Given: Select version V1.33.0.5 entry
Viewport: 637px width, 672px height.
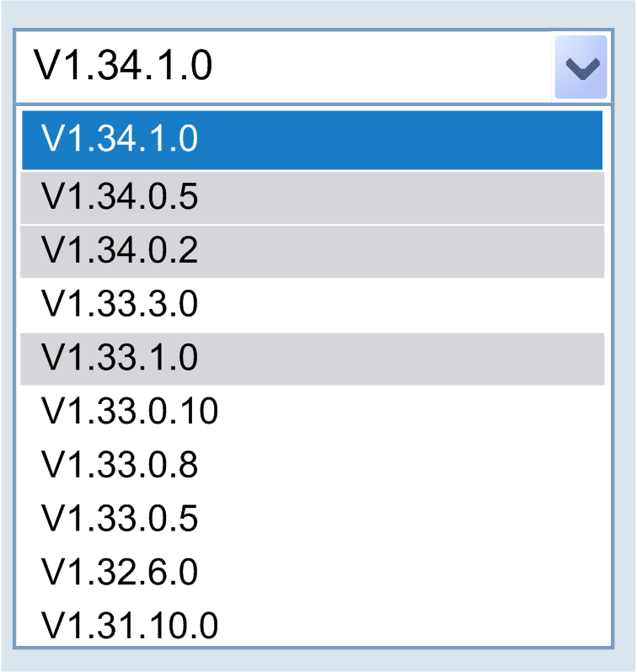Looking at the screenshot, I should coord(312,520).
